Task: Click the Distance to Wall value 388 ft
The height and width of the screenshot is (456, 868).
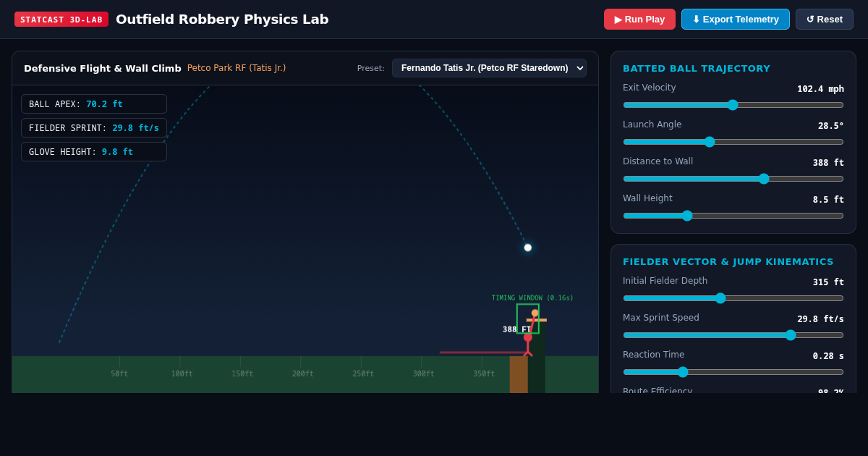Action: click(828, 163)
